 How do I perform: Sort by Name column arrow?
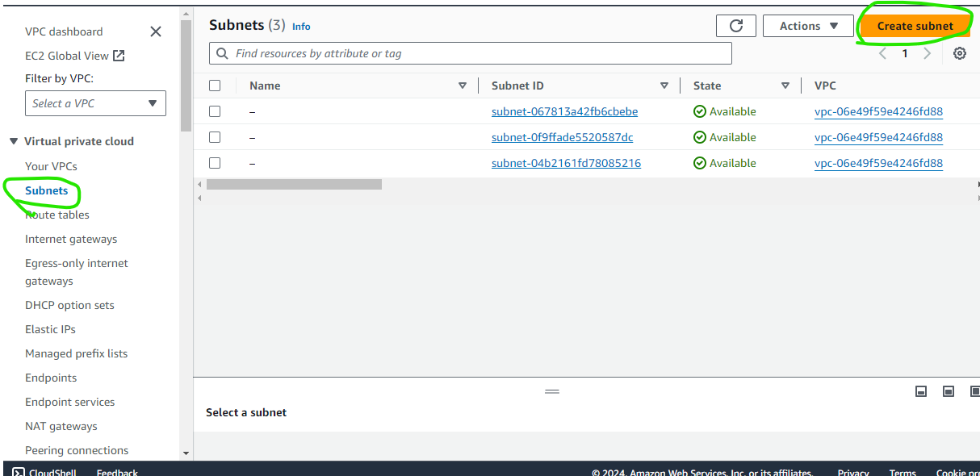[x=463, y=86]
